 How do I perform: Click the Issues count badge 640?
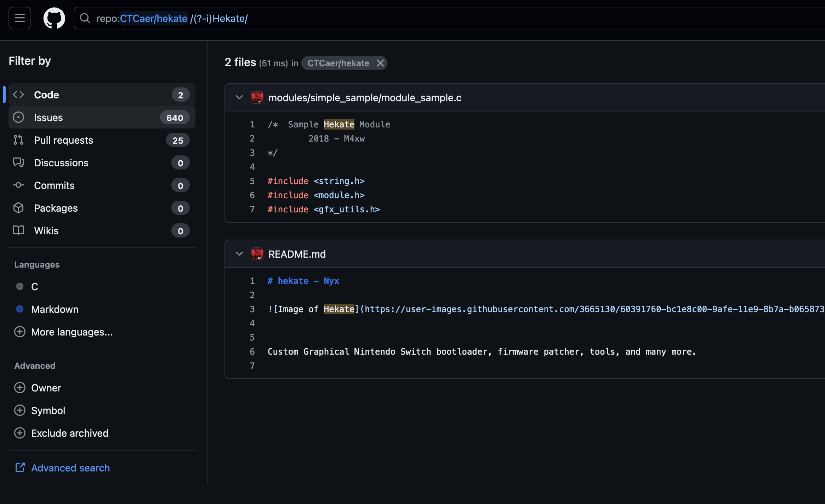coord(175,118)
